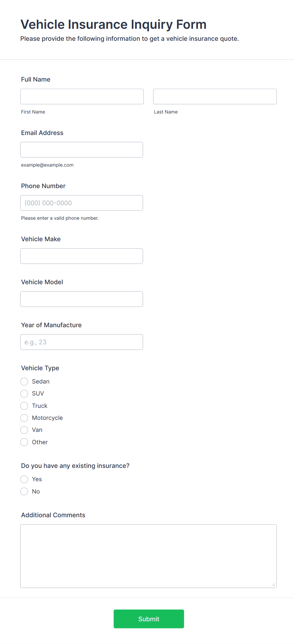Image resolution: width=294 pixels, height=644 pixels.
Task: Select No for existing insurance
Action: click(x=24, y=492)
